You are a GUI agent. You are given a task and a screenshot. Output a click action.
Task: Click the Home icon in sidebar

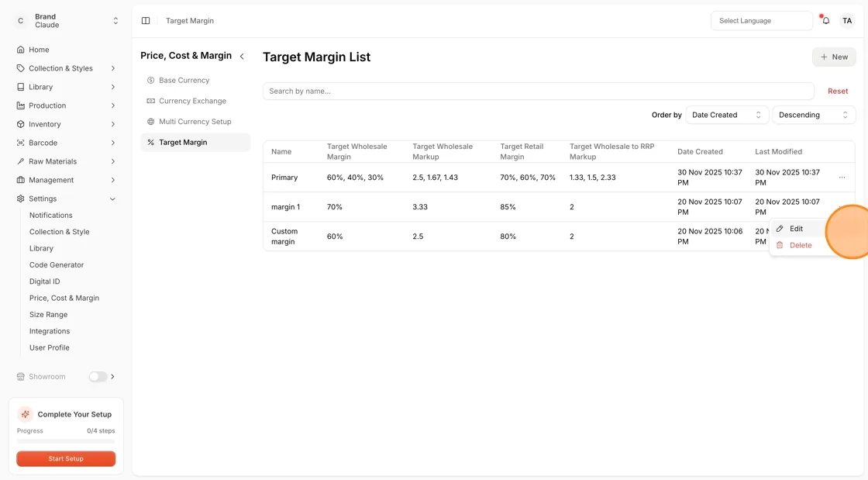20,50
